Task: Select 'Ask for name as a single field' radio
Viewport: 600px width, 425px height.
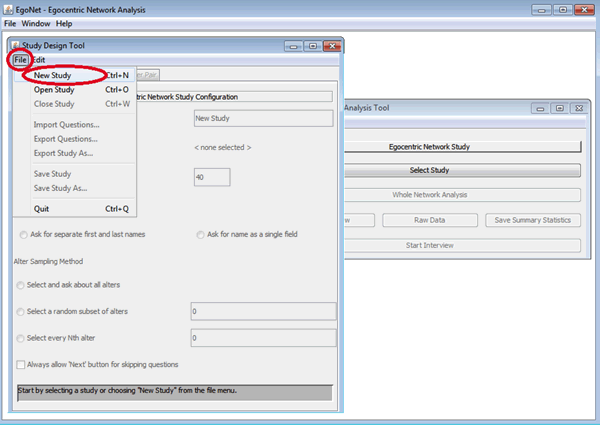Action: coord(200,234)
